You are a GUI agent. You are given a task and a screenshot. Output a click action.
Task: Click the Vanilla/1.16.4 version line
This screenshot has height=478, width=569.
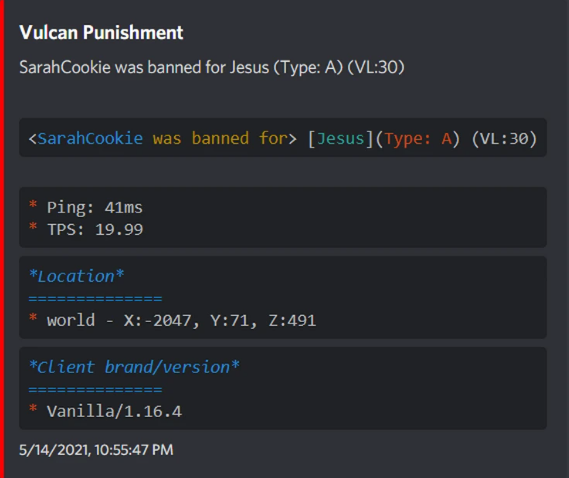114,412
